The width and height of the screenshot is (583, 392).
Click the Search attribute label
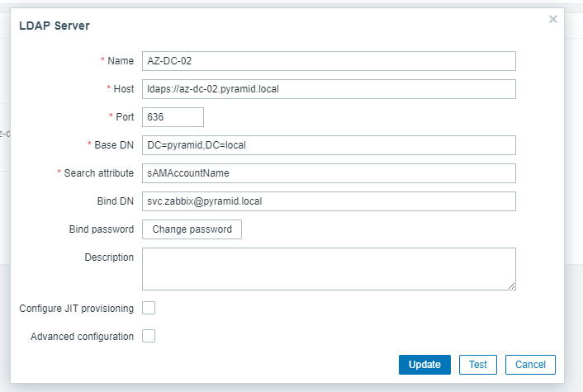(x=98, y=173)
